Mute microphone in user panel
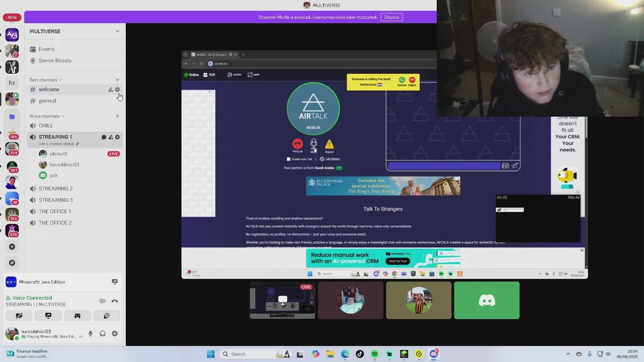 91,334
